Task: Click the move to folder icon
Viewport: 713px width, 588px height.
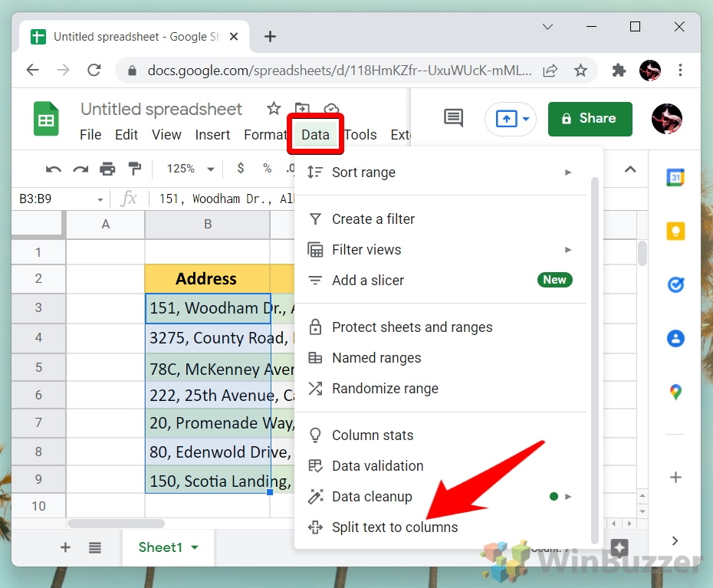Action: coord(302,107)
